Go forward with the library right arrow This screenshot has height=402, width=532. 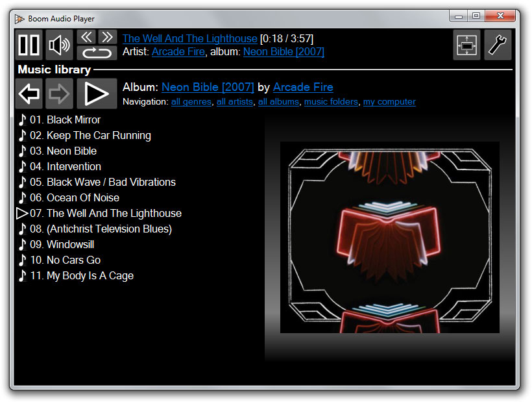click(60, 94)
